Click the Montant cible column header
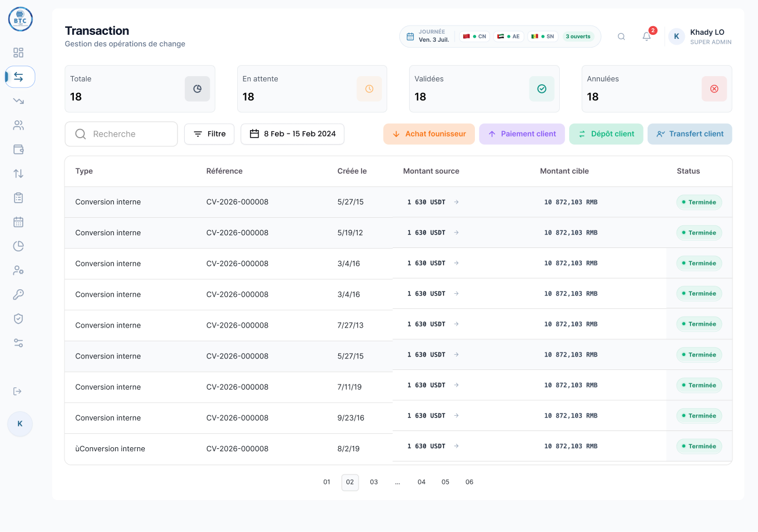 click(x=564, y=171)
